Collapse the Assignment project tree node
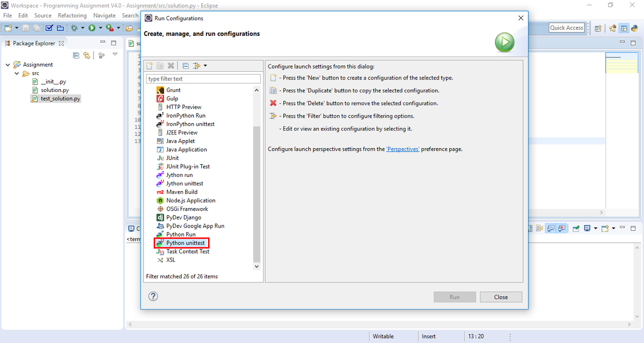This screenshot has width=644, height=343. 8,64
